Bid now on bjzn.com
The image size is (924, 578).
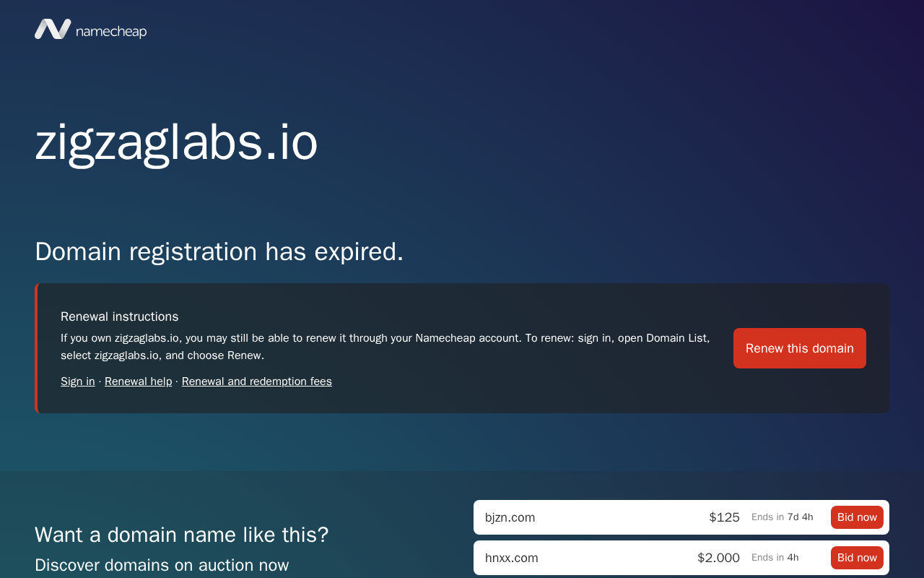click(857, 517)
